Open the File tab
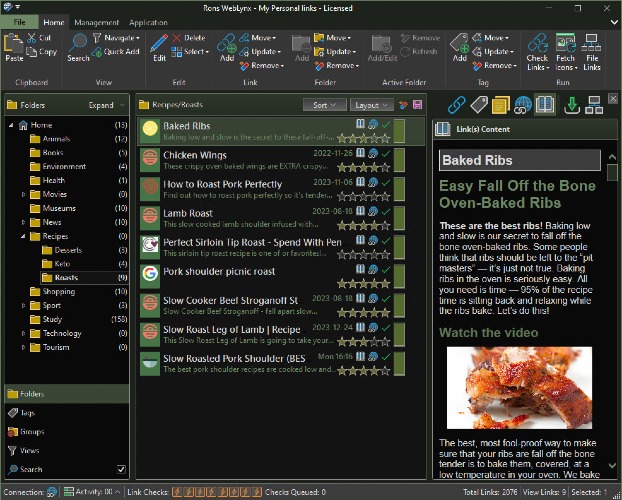622x500 pixels. click(x=19, y=22)
